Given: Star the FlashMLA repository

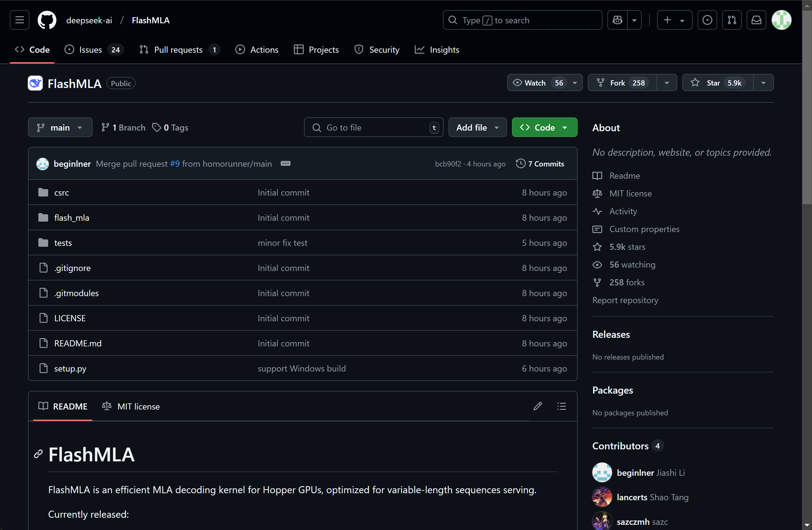Looking at the screenshot, I should (718, 83).
